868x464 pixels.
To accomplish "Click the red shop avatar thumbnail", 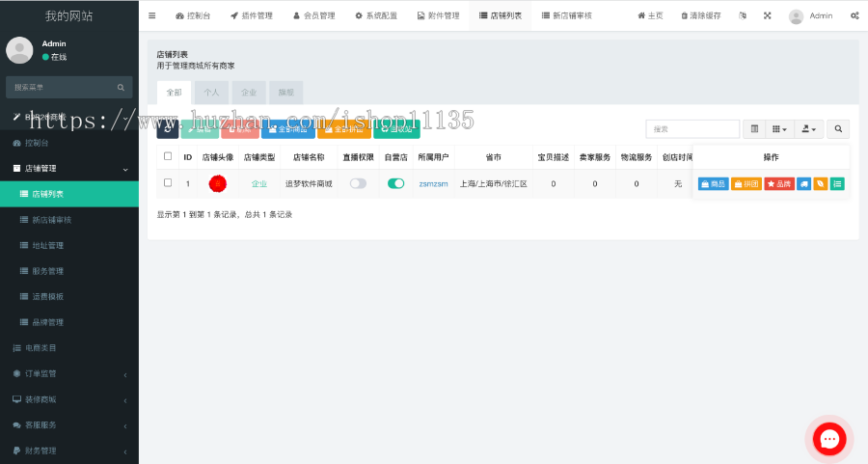I will pyautogui.click(x=218, y=184).
